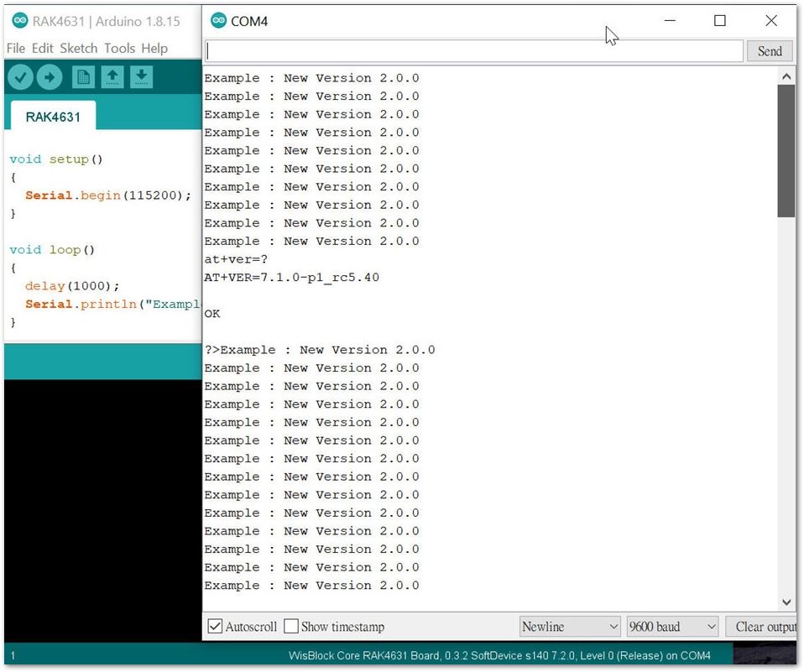Create a new sketch with the New icon
Screen dimensions: 804x672
click(x=83, y=77)
